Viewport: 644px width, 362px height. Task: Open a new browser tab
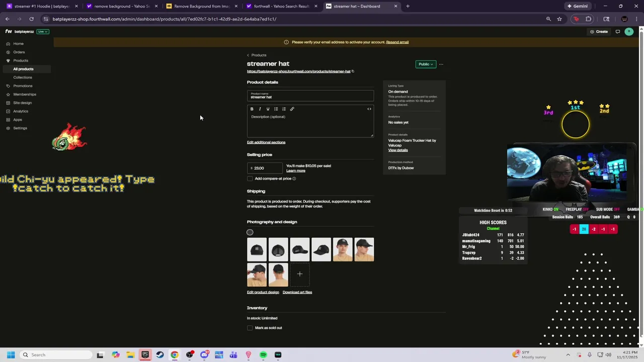point(408,6)
